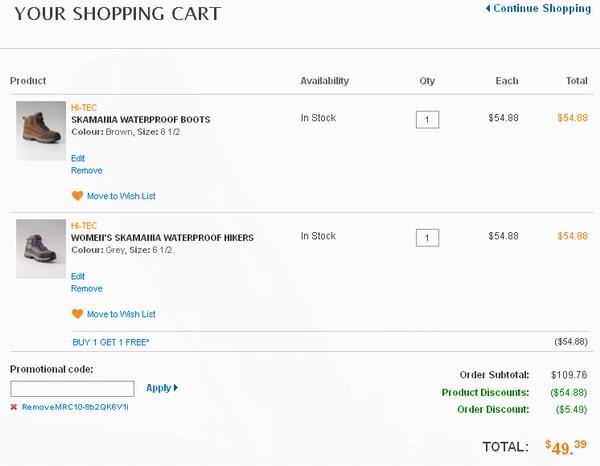Open the brown Skamania boots product thumbnail
This screenshot has height=466, width=600.
41,131
